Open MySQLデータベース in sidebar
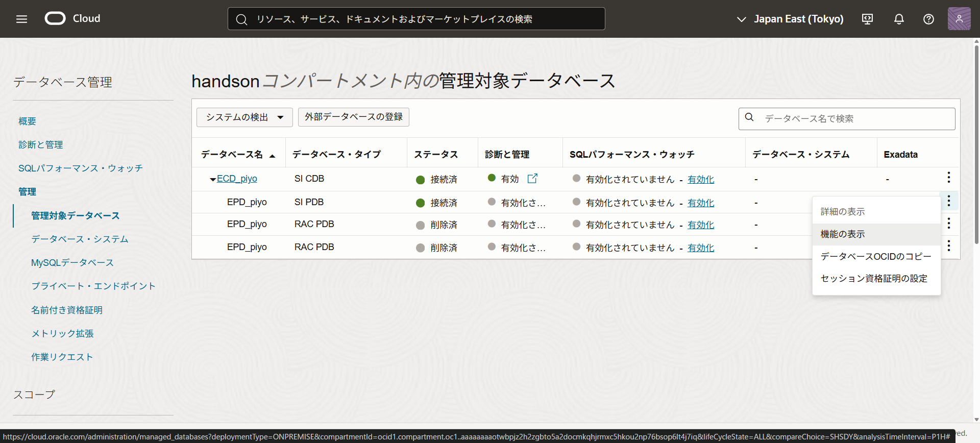The image size is (980, 443). [72, 263]
